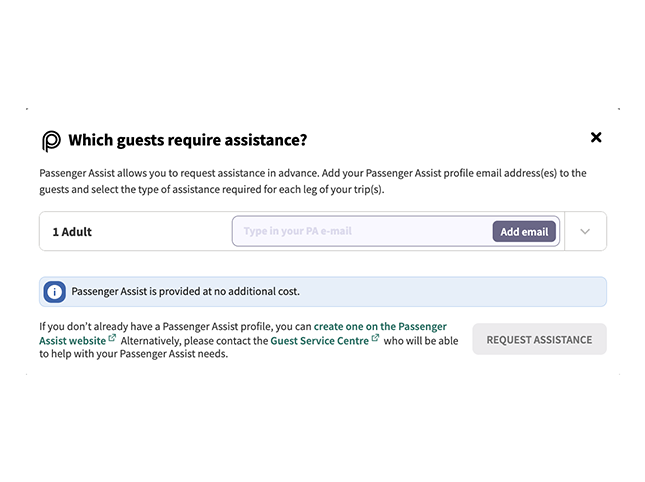Click the REQUEST ASSISTANCE button

coord(539,340)
